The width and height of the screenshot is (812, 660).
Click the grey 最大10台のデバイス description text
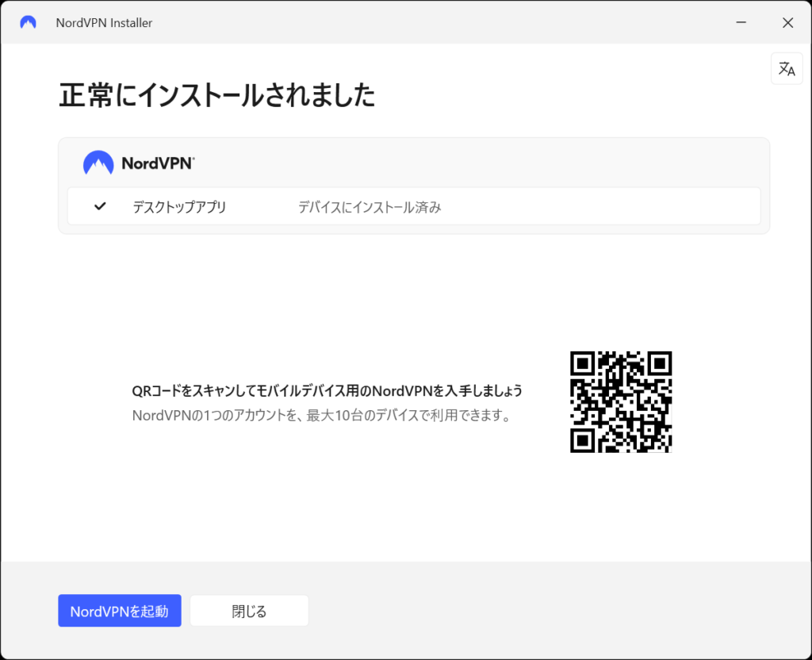pyautogui.click(x=320, y=416)
